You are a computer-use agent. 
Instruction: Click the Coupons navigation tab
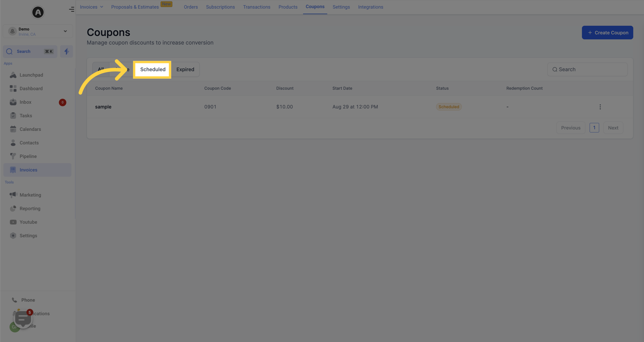[315, 7]
